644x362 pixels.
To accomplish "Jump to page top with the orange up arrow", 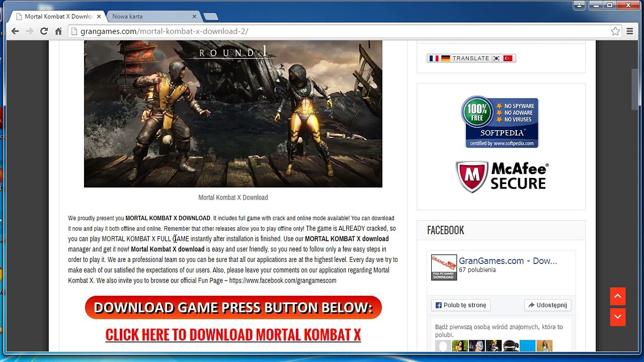I will [x=618, y=297].
